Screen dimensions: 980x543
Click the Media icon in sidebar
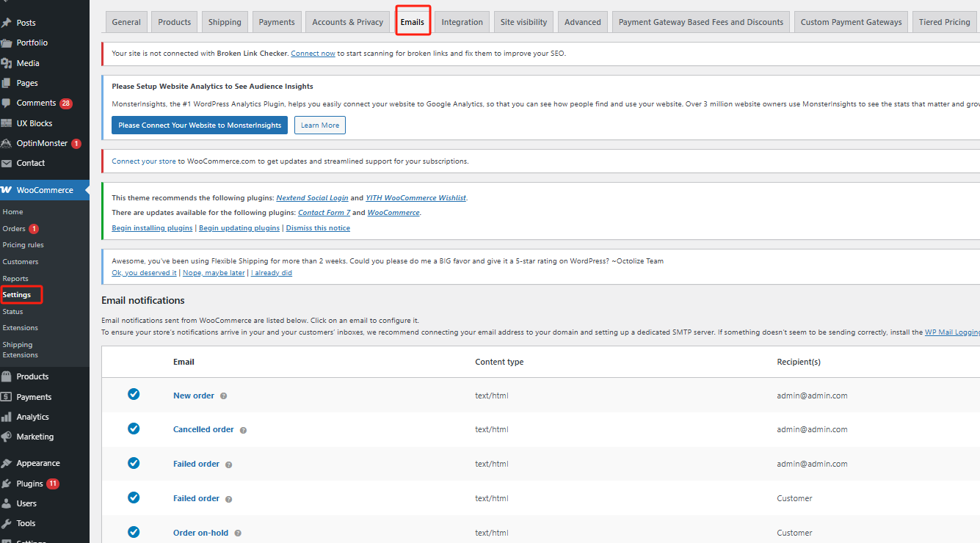[7, 63]
